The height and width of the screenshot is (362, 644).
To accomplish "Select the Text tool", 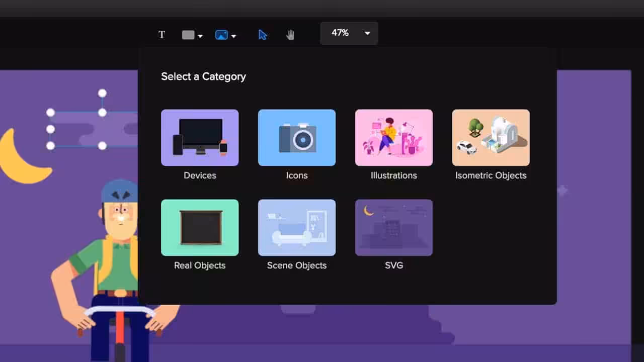I will (x=162, y=35).
